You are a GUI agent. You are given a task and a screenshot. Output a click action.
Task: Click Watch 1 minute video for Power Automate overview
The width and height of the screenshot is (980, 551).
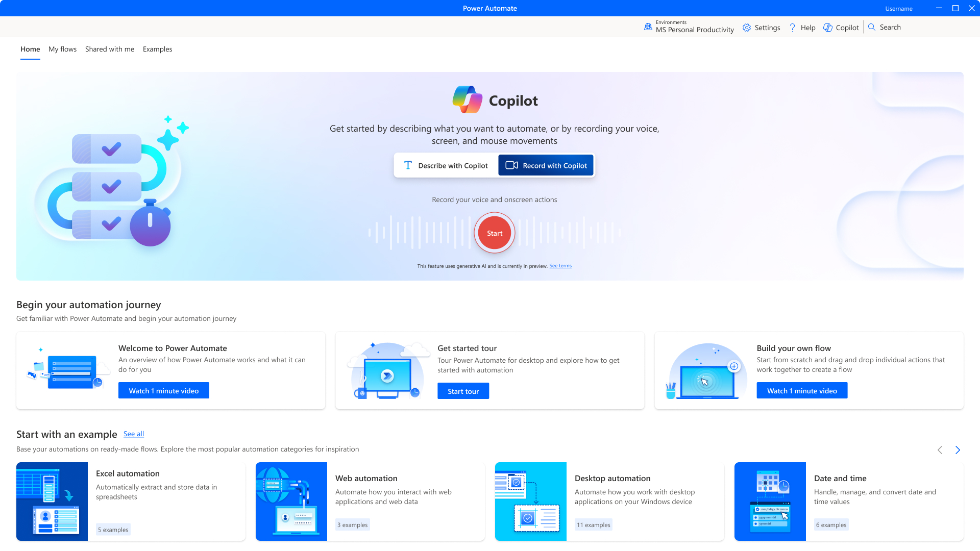[163, 390]
